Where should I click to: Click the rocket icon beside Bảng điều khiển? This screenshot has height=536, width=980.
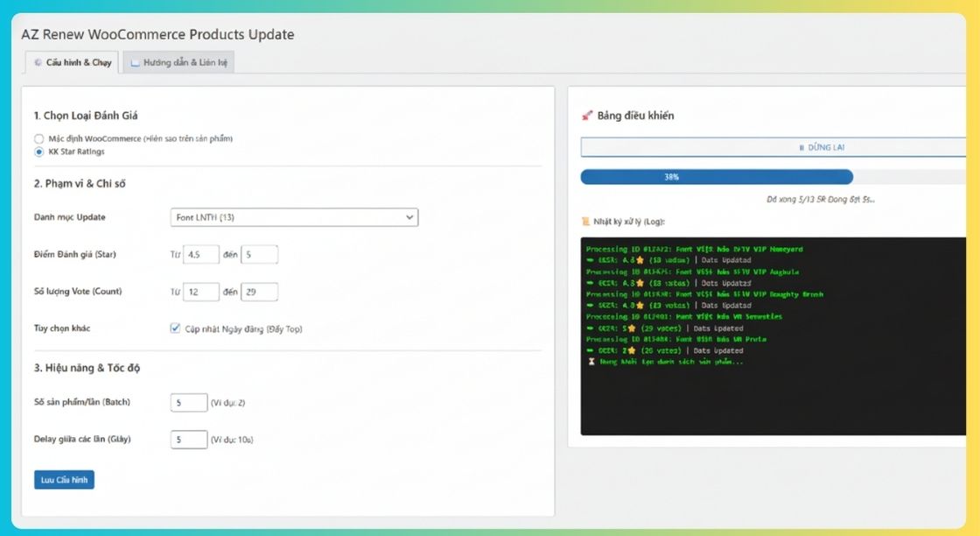pyautogui.click(x=586, y=115)
